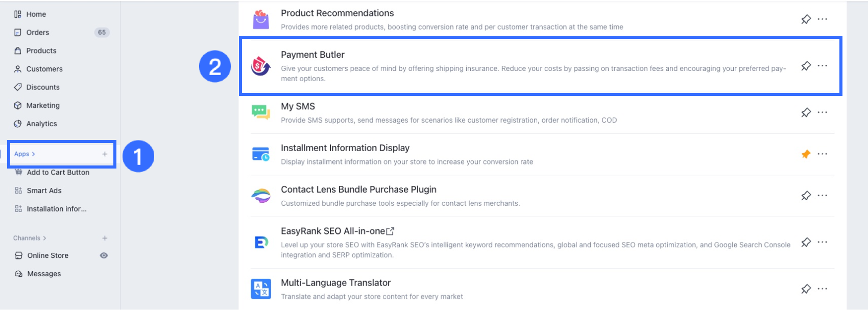The image size is (868, 310).
Task: Pin the Contact Lens Bundle Purchase Plugin
Action: 806,196
